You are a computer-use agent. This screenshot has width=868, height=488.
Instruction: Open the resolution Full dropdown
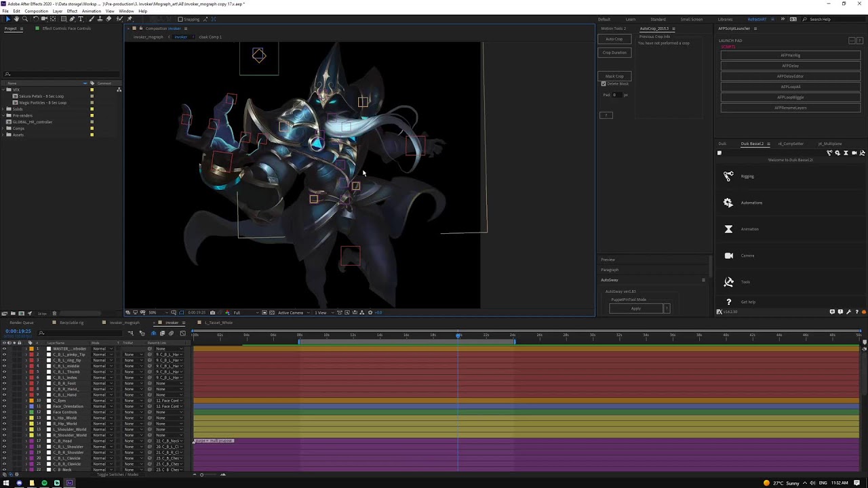coord(246,312)
